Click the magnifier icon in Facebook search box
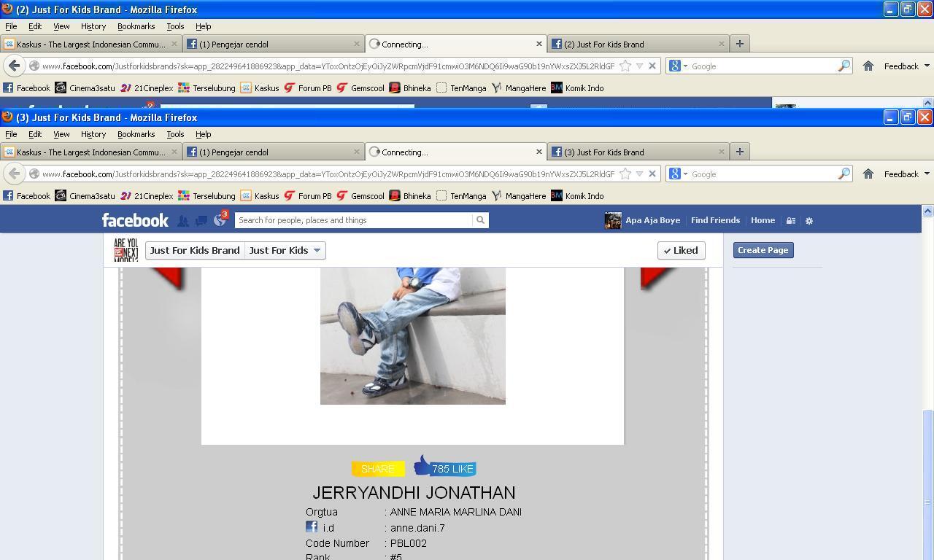Screen dimensions: 934x560 [x=480, y=220]
